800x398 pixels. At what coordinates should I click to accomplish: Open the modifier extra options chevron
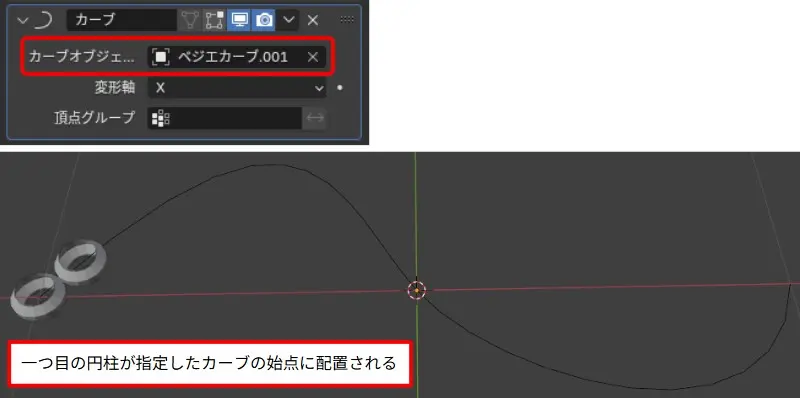289,20
